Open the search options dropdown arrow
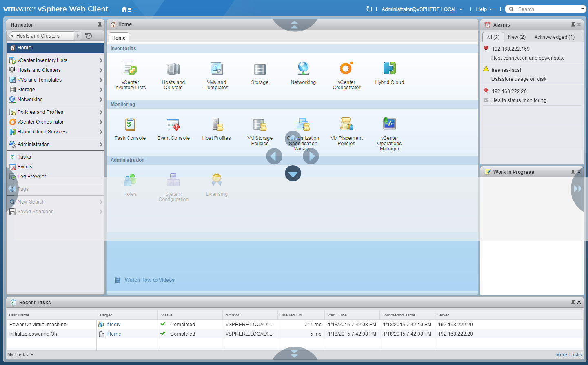 pyautogui.click(x=583, y=9)
